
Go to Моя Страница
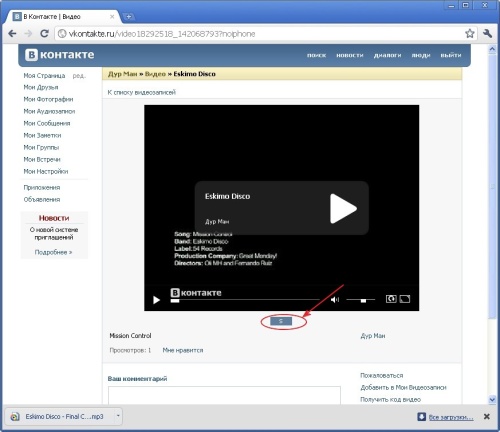[44, 76]
